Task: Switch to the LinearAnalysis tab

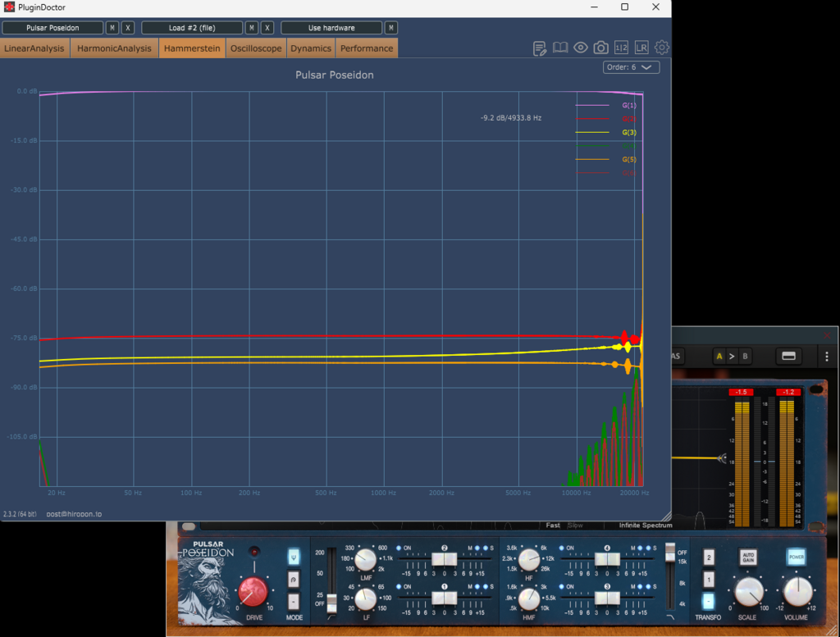Action: click(x=34, y=48)
